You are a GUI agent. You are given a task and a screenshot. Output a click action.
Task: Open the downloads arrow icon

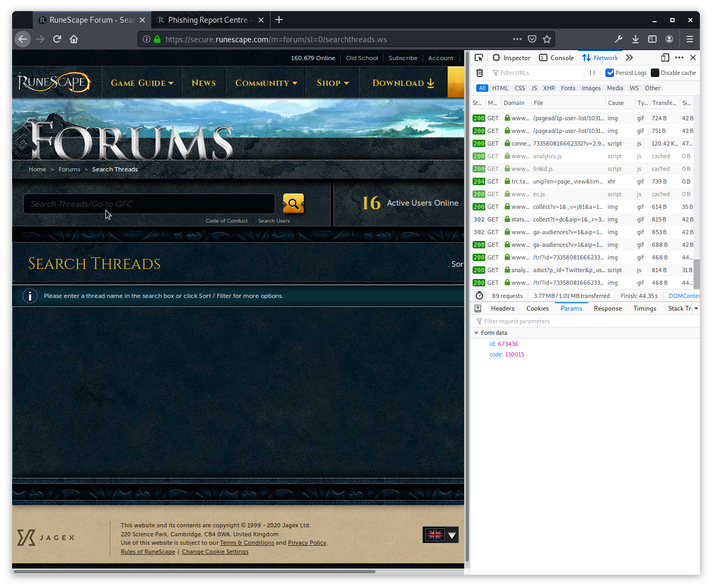pos(636,39)
